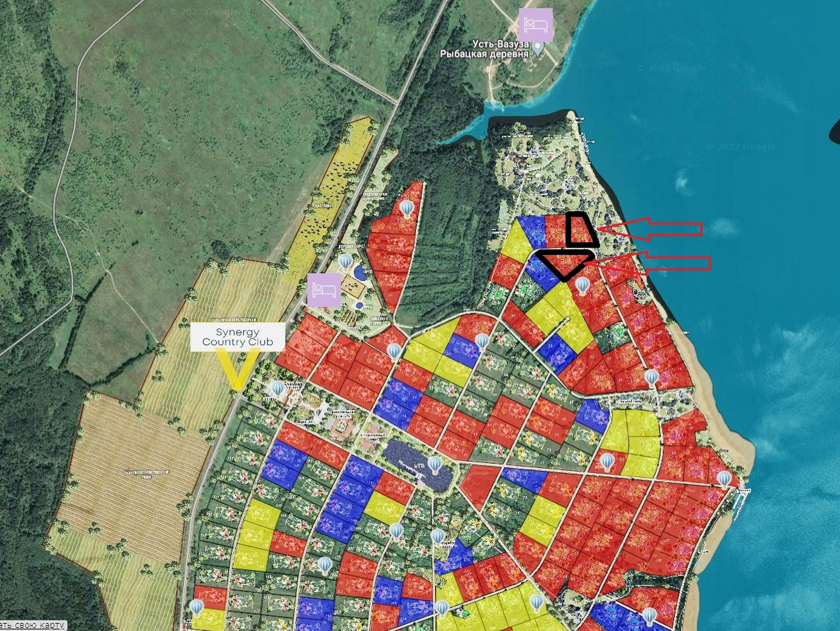Select balloon marker at the bottom-right map edge
The width and height of the screenshot is (840, 631).
tap(649, 616)
